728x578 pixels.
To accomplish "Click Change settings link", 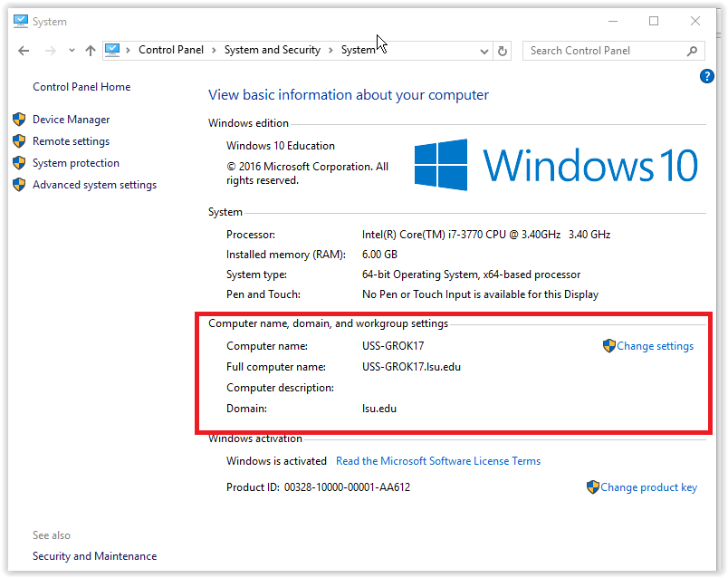I will point(655,346).
